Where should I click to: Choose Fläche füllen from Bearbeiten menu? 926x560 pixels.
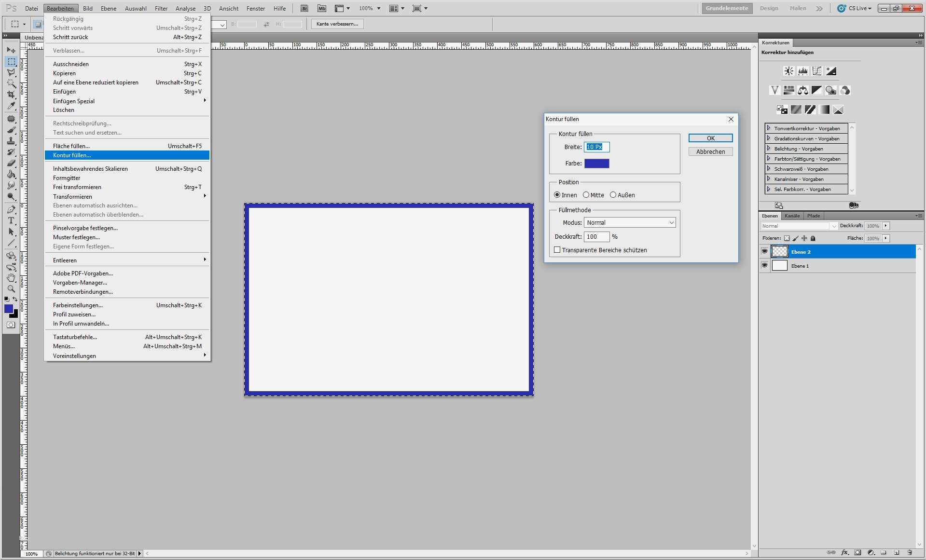(x=127, y=146)
